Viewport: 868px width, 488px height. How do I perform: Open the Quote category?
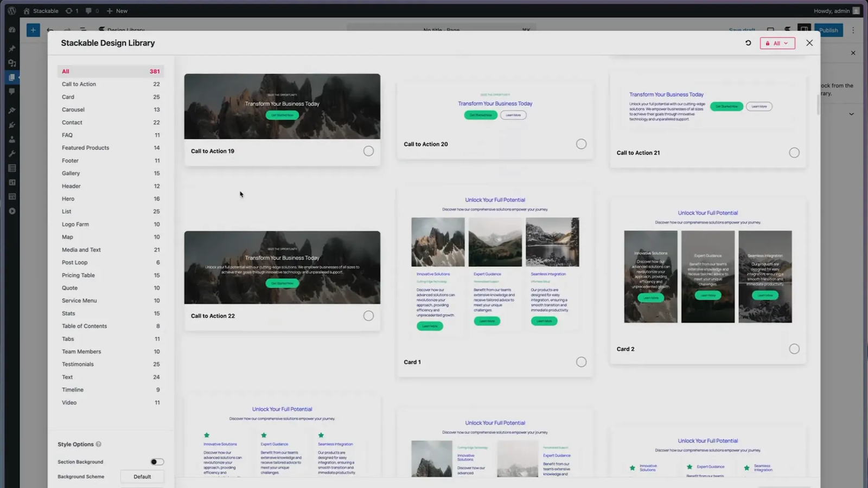coord(111,288)
